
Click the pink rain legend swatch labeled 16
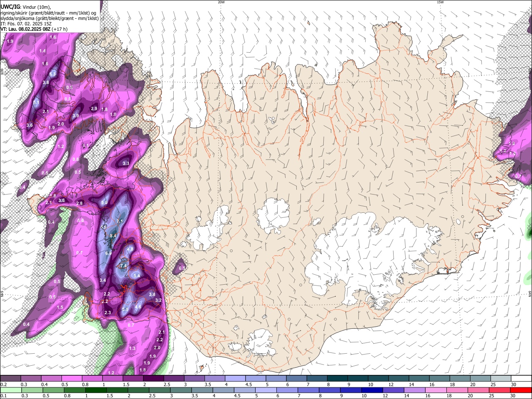[x=436, y=390]
